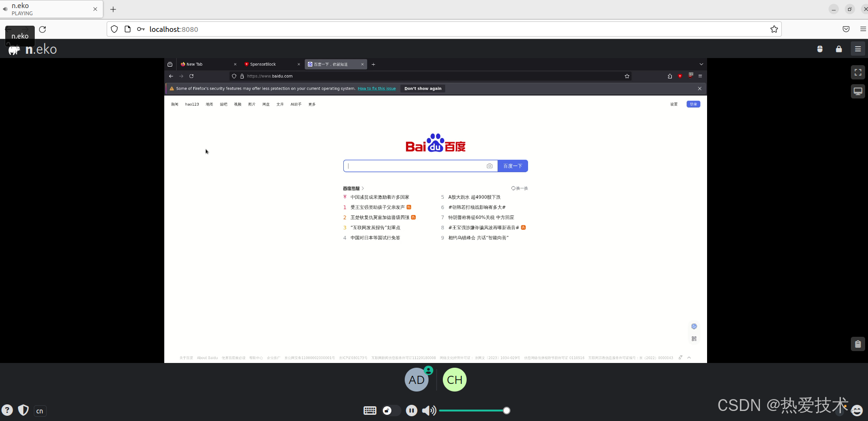Expand the Baidu 更多 menu
This screenshot has height=421, width=868.
[312, 104]
